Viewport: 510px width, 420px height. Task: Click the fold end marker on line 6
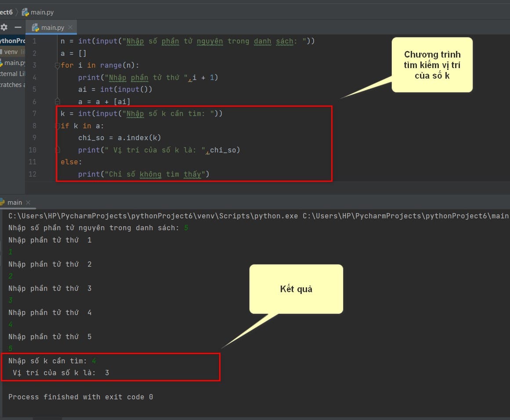point(58,101)
